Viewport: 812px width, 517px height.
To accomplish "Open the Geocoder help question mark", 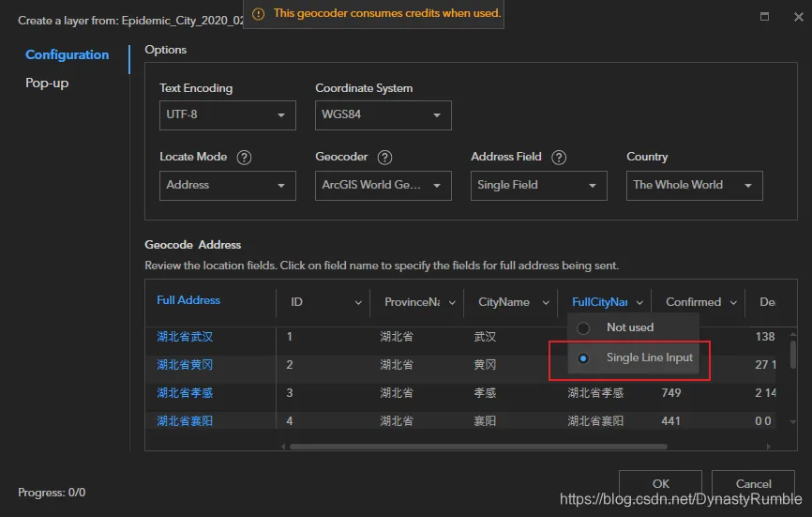I will coord(384,157).
